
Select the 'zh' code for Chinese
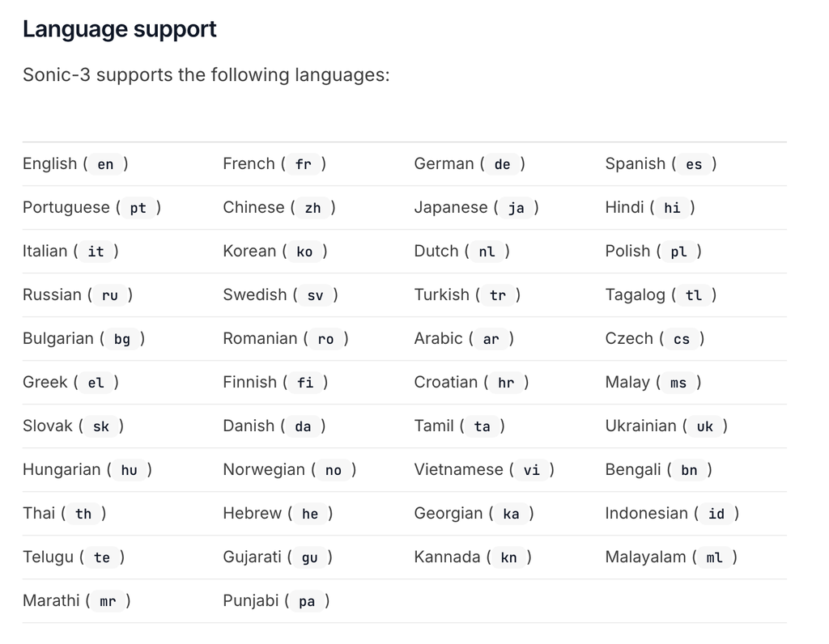(313, 208)
